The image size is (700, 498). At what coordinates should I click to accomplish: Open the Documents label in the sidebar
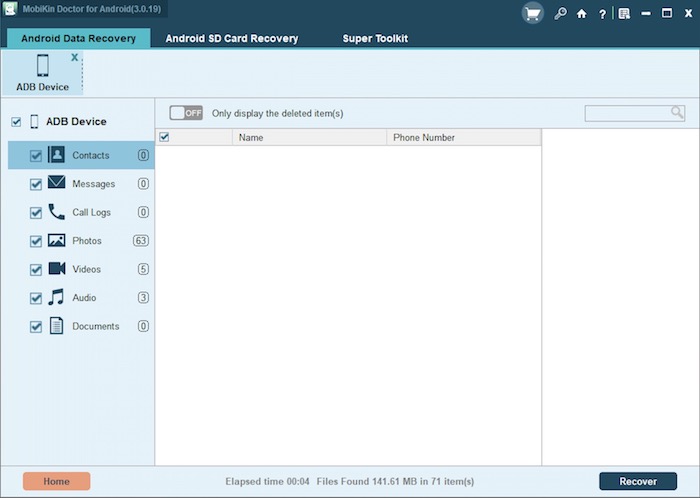[x=96, y=326]
